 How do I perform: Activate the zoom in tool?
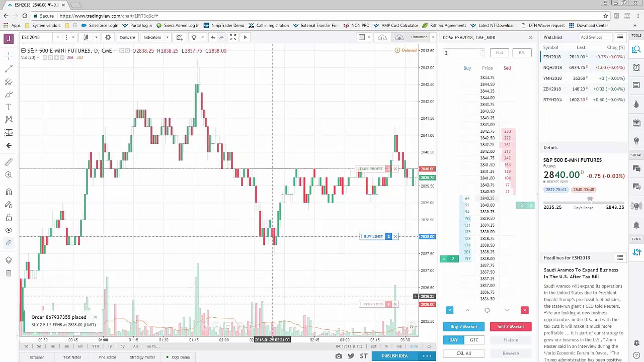tap(9, 175)
